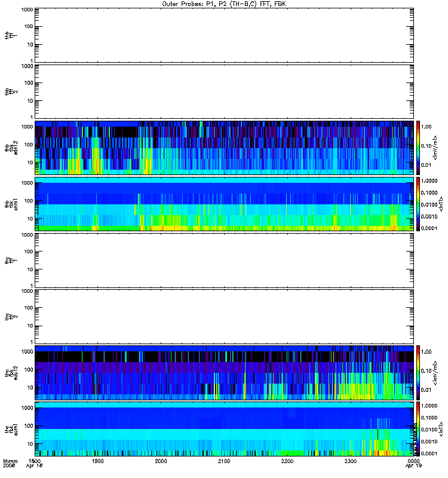Screen dimensions: 448x478
Task: Click the "0.10" value on thc edc12 color bar
Action: 426,370
